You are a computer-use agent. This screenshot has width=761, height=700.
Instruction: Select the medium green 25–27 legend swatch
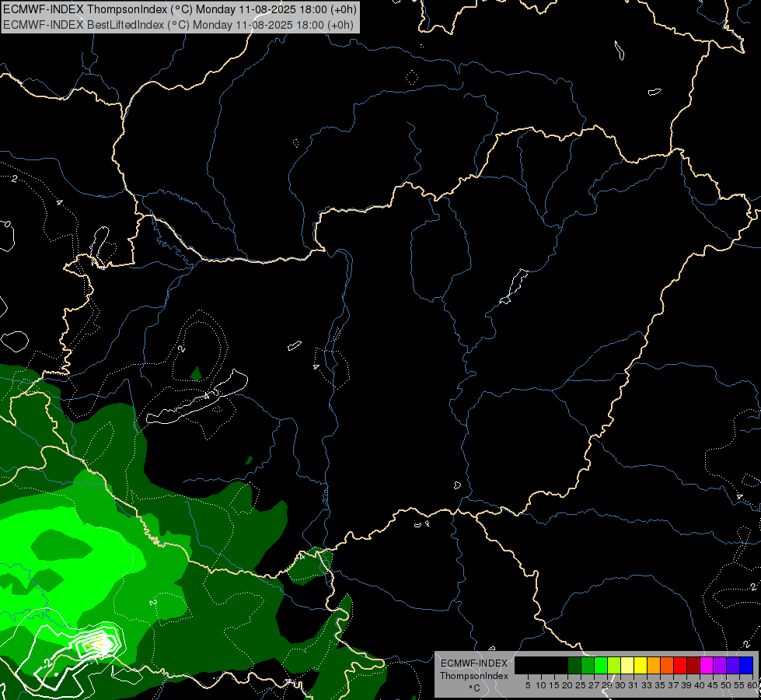[x=588, y=665]
